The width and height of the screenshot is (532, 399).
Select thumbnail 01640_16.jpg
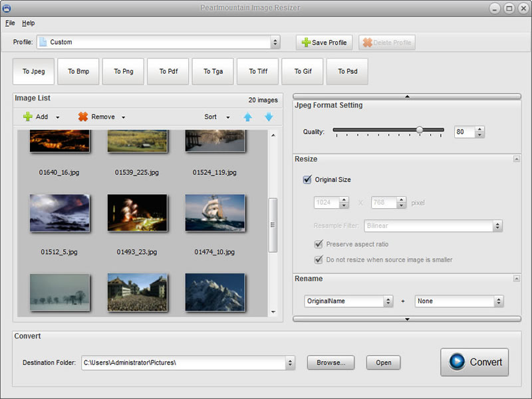click(59, 140)
